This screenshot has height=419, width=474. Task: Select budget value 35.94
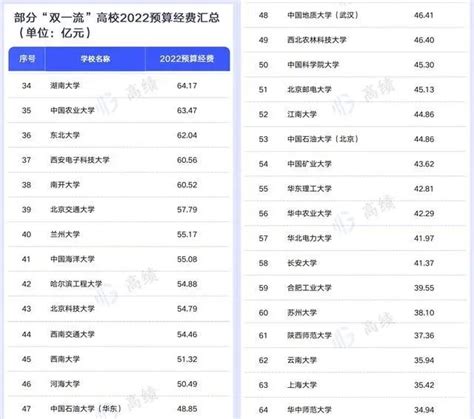[424, 360]
